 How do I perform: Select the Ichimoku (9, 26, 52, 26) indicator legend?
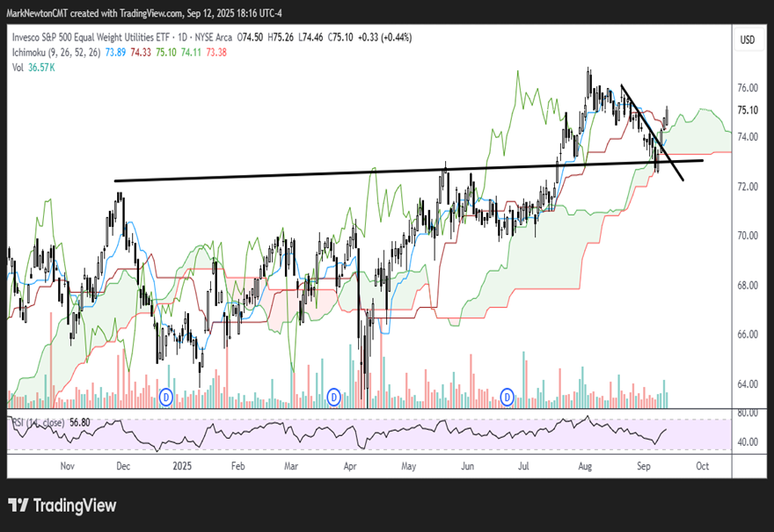pos(56,52)
